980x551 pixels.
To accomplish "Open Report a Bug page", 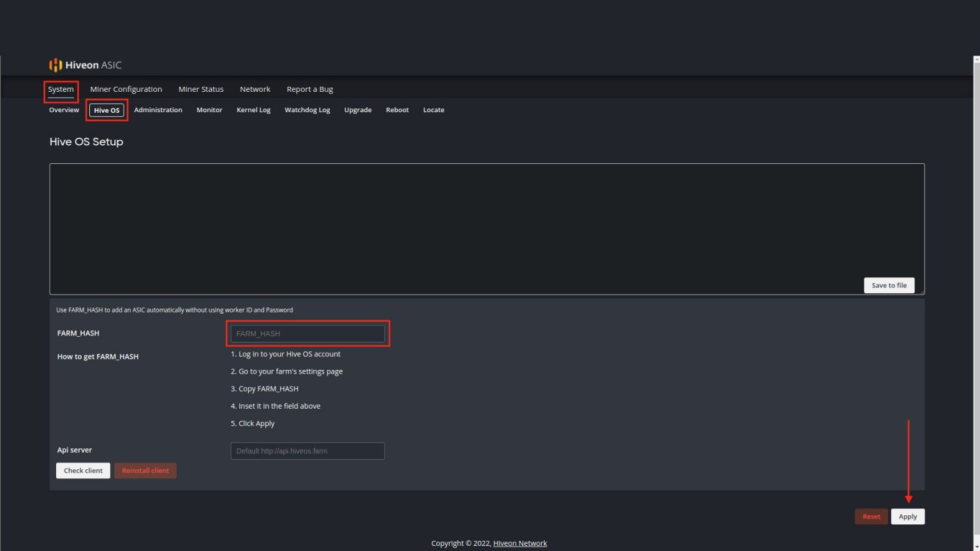I will click(309, 89).
